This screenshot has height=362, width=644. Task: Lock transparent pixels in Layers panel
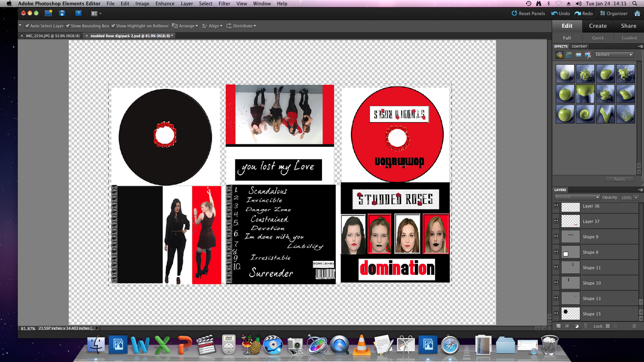tap(608, 326)
